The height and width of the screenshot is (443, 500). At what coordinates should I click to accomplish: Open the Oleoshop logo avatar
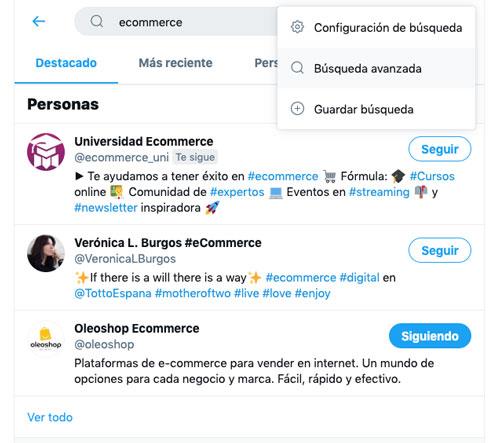coord(46,339)
